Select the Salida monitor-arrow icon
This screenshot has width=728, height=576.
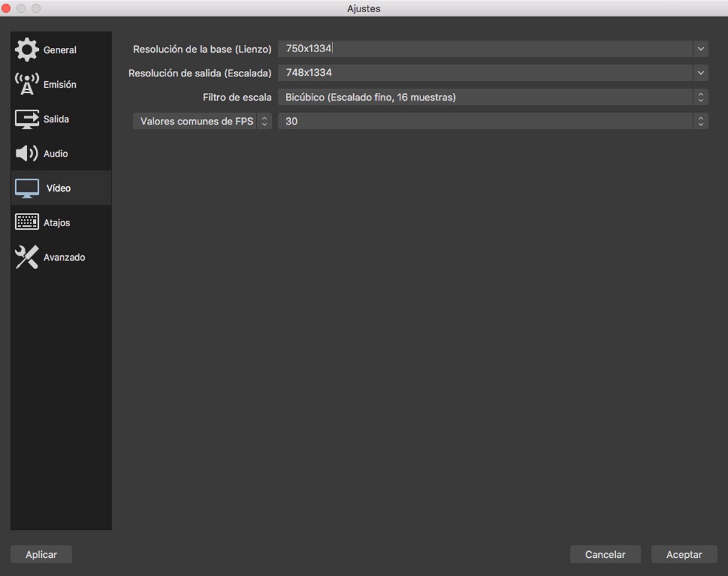tap(27, 119)
